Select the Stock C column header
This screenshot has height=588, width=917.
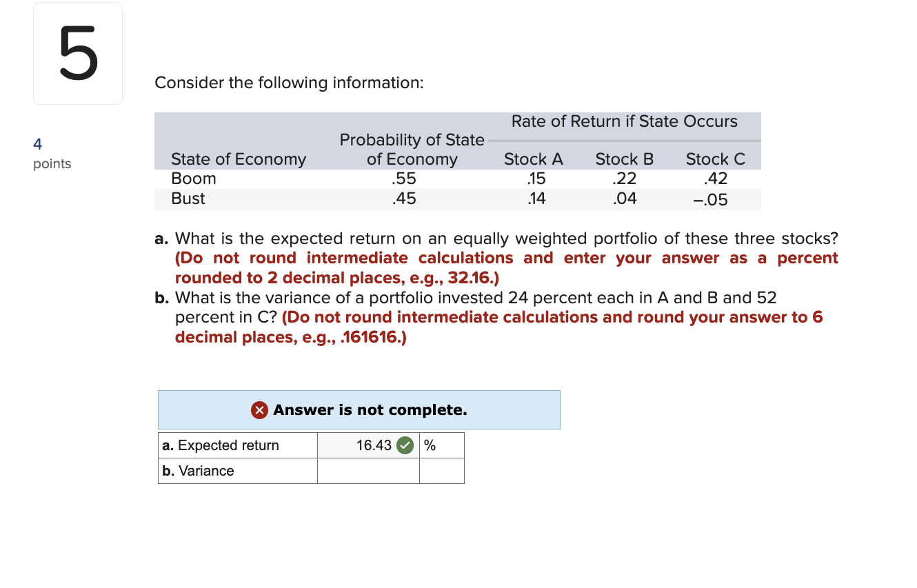715,159
